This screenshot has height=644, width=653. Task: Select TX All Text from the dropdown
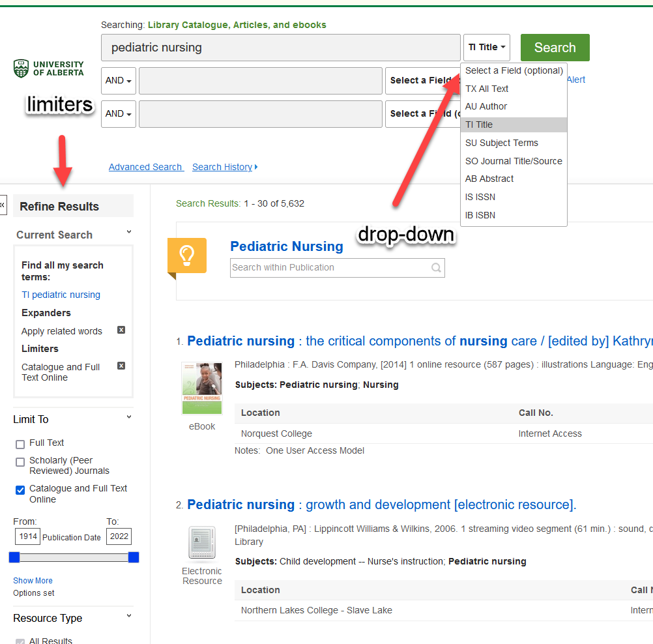(x=514, y=89)
